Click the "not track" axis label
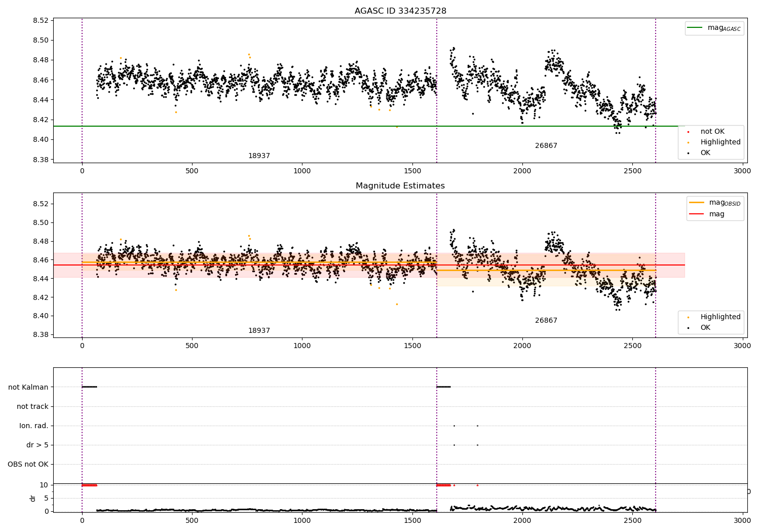The image size is (760, 532). click(32, 407)
